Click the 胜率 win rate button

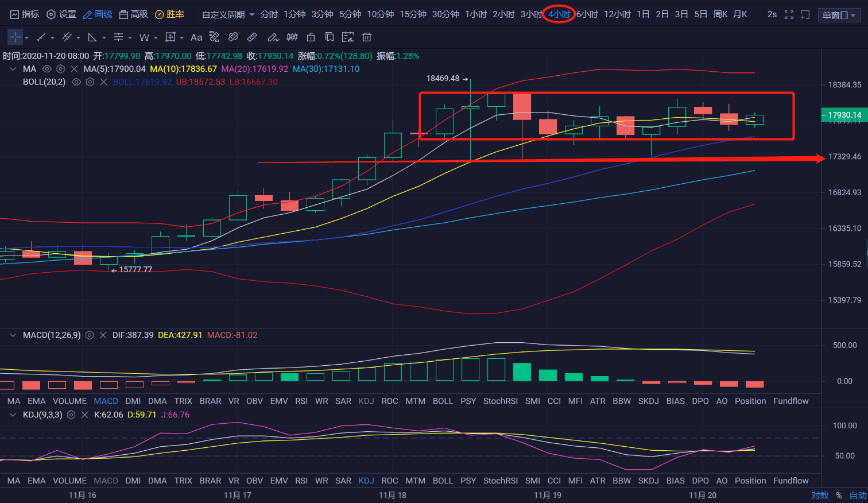(x=170, y=14)
